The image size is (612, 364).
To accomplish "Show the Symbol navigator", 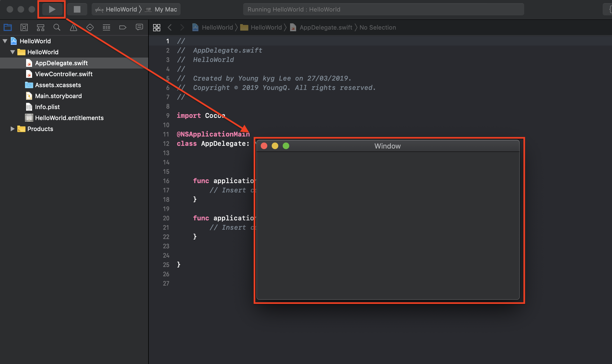I will coord(41,27).
